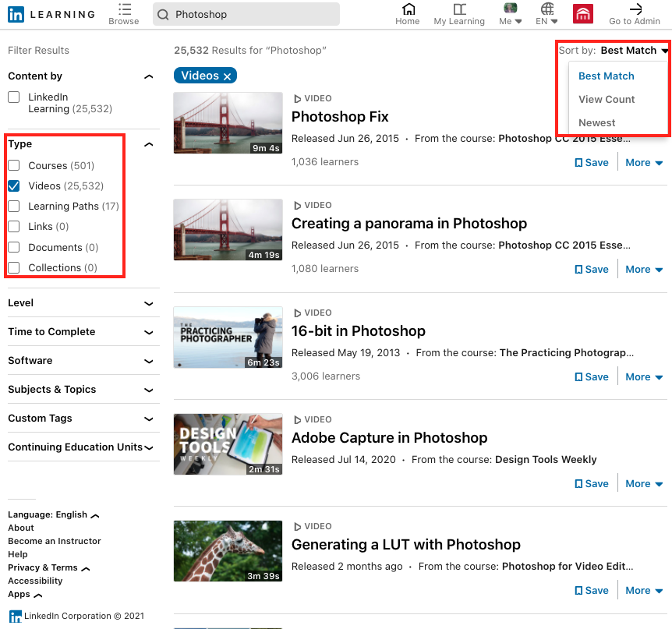672x629 pixels.
Task: Expand the Apps footer menu
Action: [25, 594]
